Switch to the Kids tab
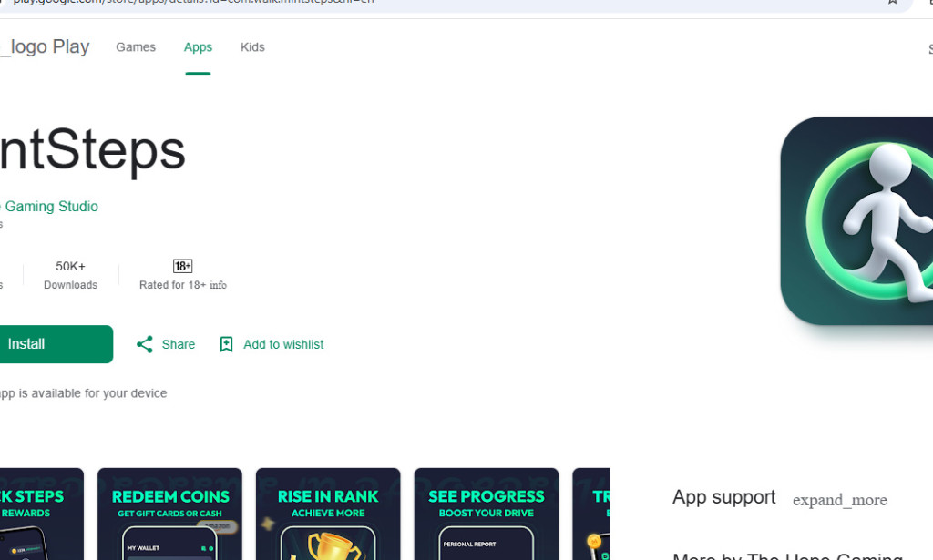The width and height of the screenshot is (933, 560). point(252,46)
